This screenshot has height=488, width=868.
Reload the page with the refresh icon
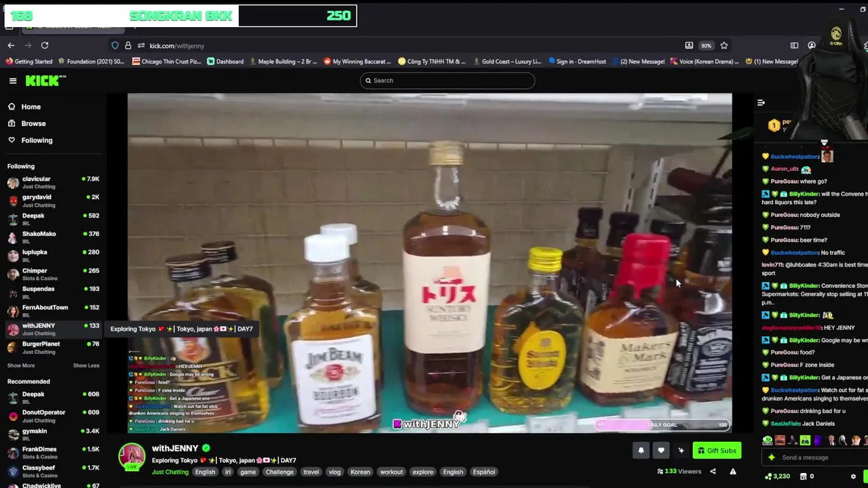coord(45,45)
